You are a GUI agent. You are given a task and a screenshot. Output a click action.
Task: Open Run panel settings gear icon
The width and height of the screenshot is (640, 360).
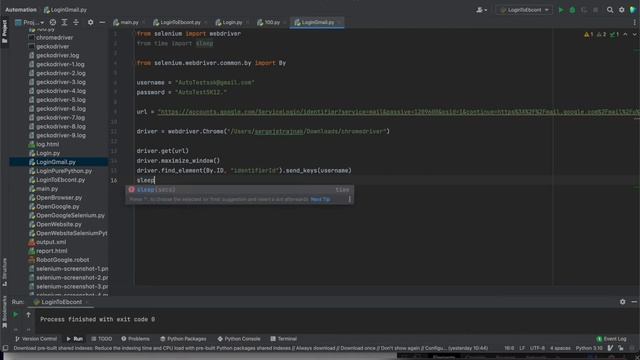pyautogui.click(x=622, y=302)
